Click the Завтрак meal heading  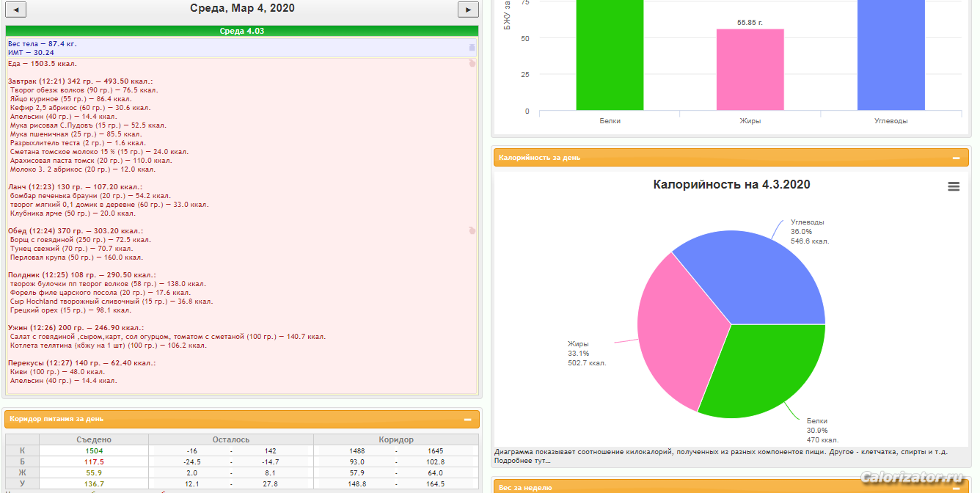[x=80, y=81]
